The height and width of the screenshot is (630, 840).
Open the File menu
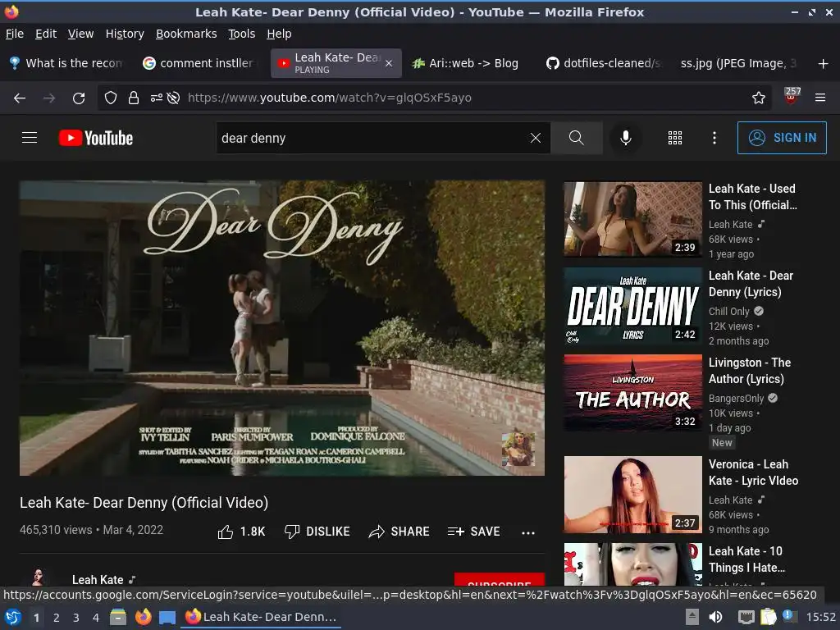pos(15,34)
